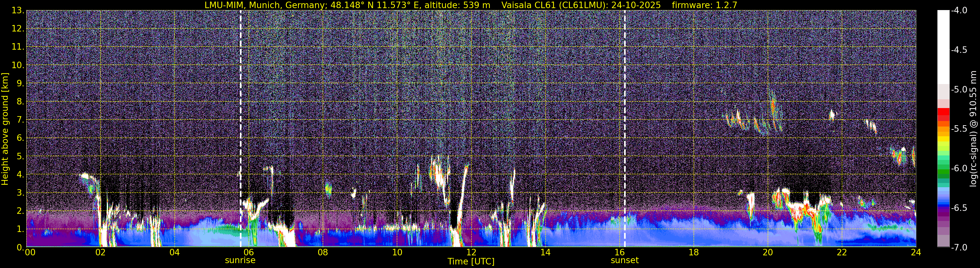Click the '4.' km height axis tick
The width and height of the screenshot is (980, 268).
[x=20, y=174]
